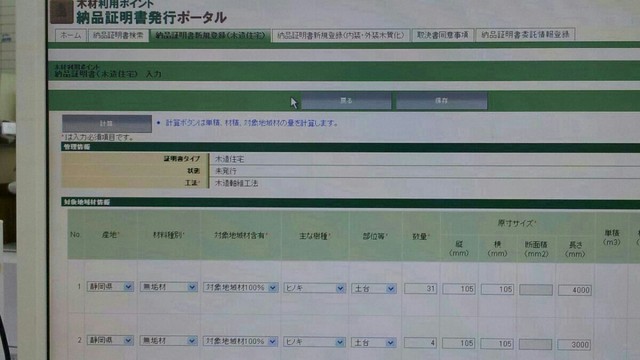Open row 1 産地 dropdown (静岡県)
Screen dimensions: 640x360
coord(110,287)
